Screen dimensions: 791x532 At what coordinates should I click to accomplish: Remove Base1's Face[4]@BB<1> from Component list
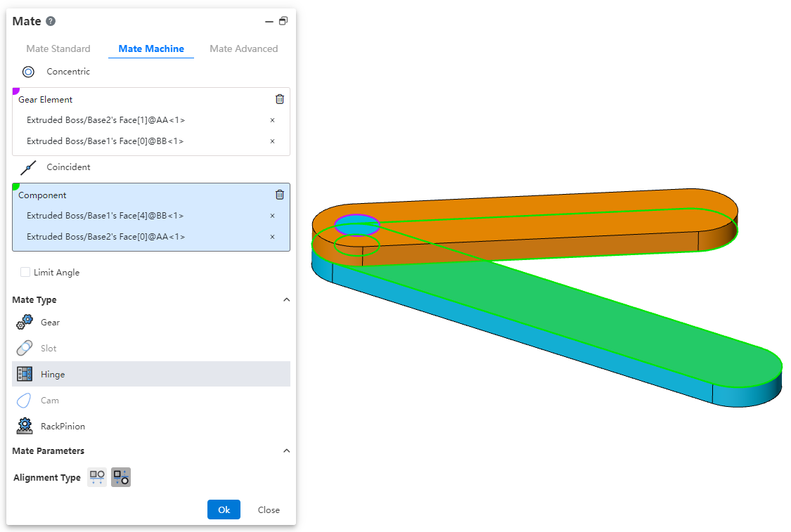[272, 216]
